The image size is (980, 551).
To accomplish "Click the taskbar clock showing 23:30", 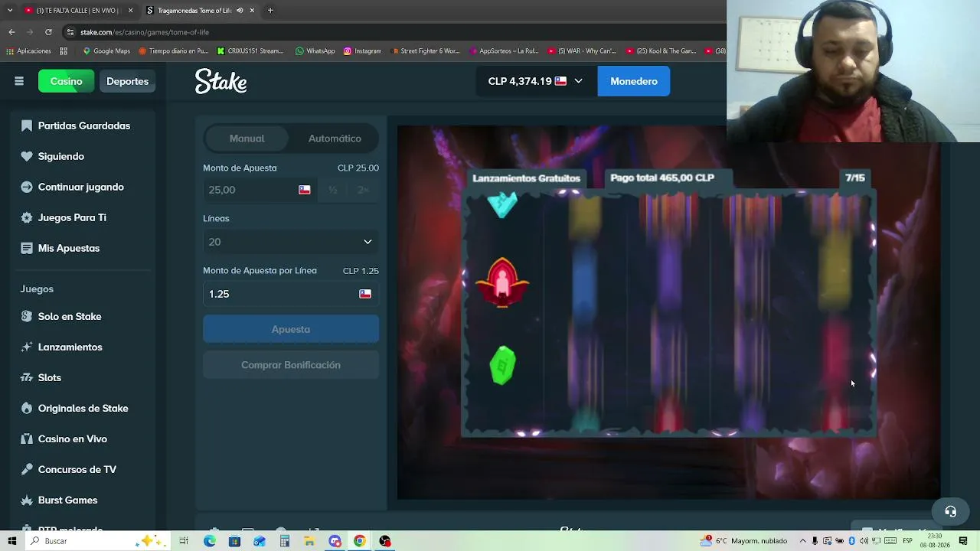I will pos(934,541).
